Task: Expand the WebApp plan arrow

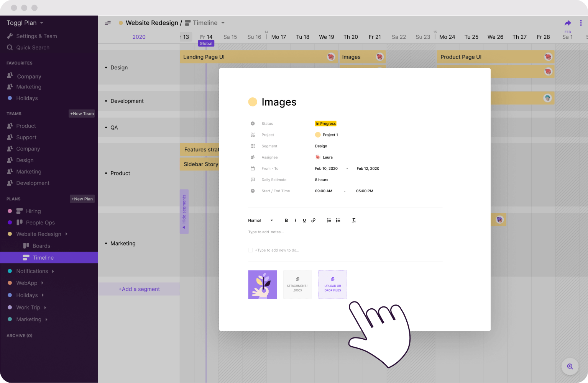Action: [x=42, y=283]
